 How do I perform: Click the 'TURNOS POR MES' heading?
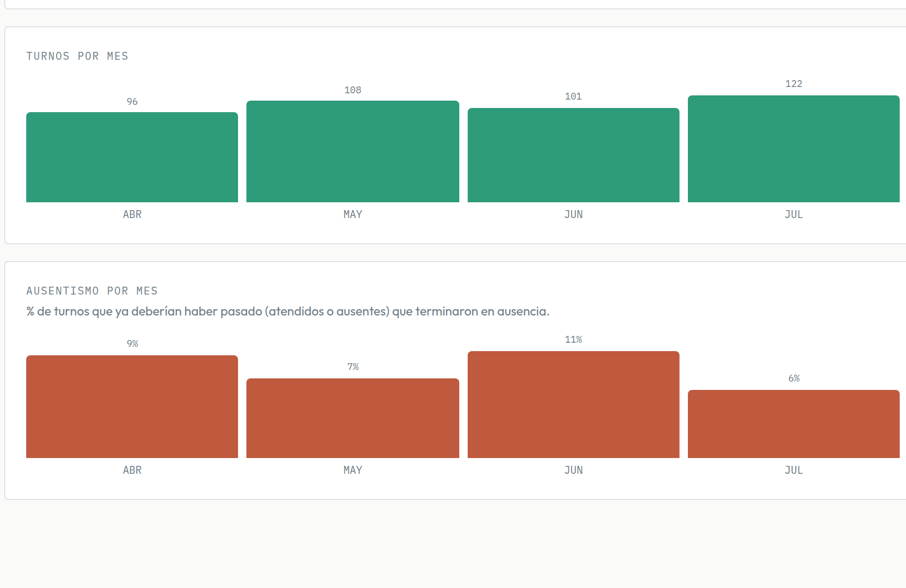77,56
